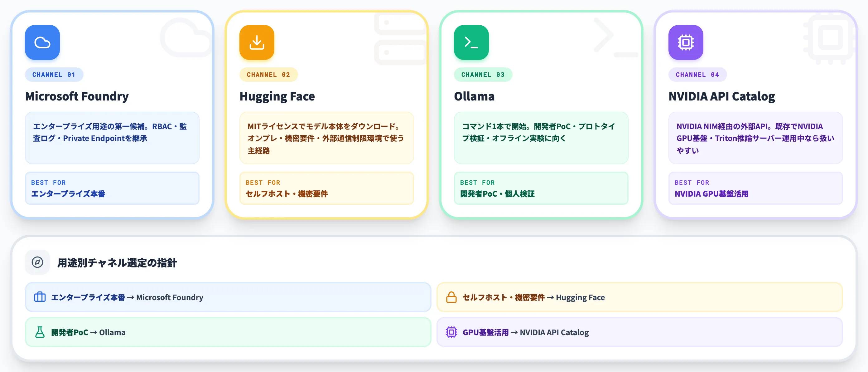Viewport: 868px width, 372px height.
Task: Select the CHANNEL 02 badge
Action: pos(268,75)
